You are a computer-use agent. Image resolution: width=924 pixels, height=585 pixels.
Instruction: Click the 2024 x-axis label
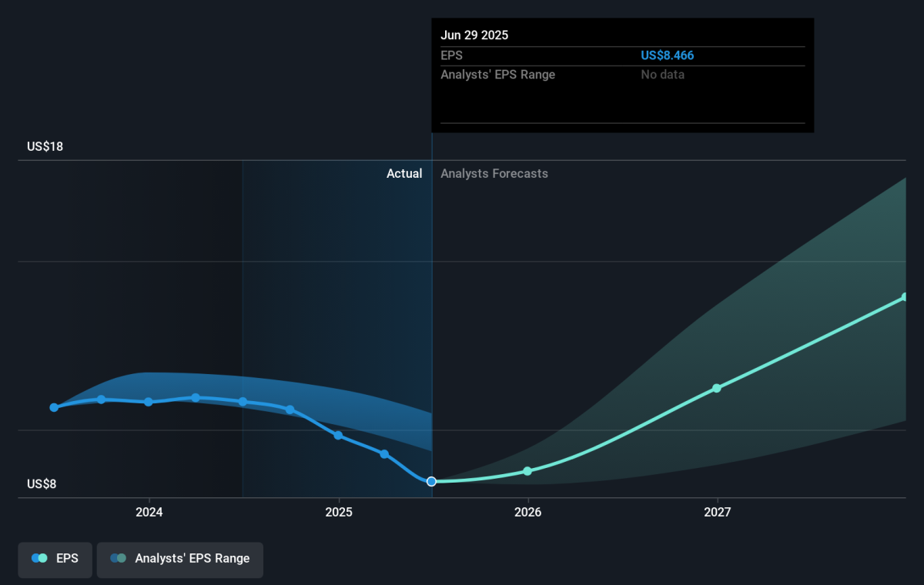click(149, 512)
